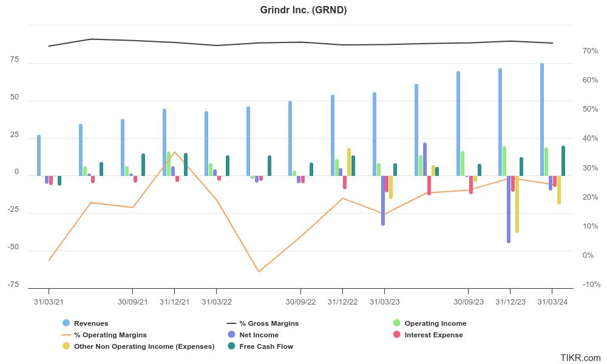This screenshot has width=607, height=364.
Task: Click the -10% right axis label
Action: (591, 285)
